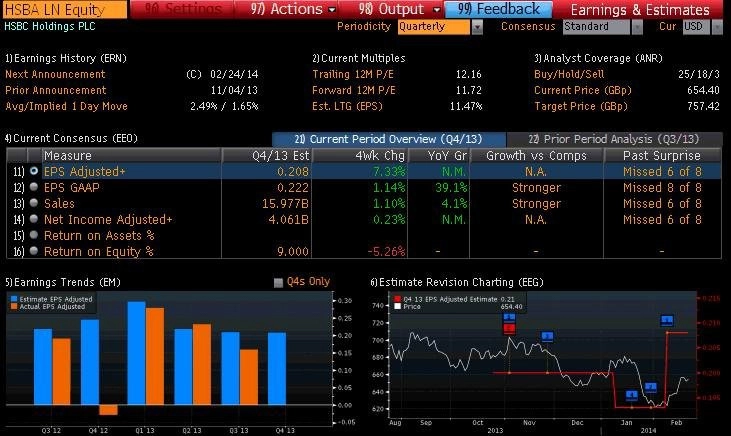Screen dimensions: 731x436
Task: Open the 96) Settings button
Action: (x=183, y=9)
